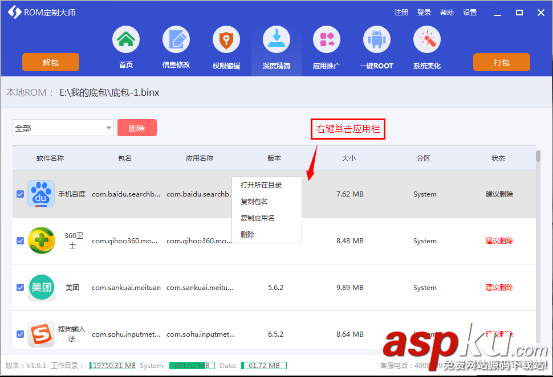Click the 本地ROM path text
553x377 pixels.
(109, 93)
